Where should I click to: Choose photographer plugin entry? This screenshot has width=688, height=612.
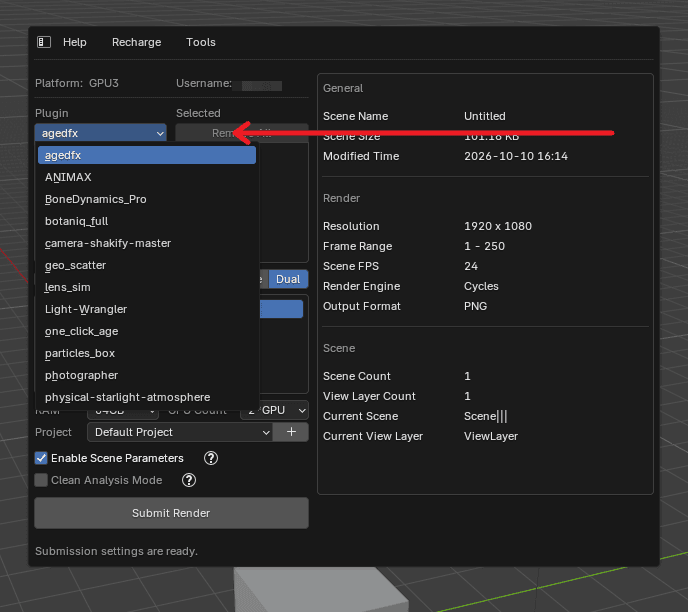pos(147,375)
